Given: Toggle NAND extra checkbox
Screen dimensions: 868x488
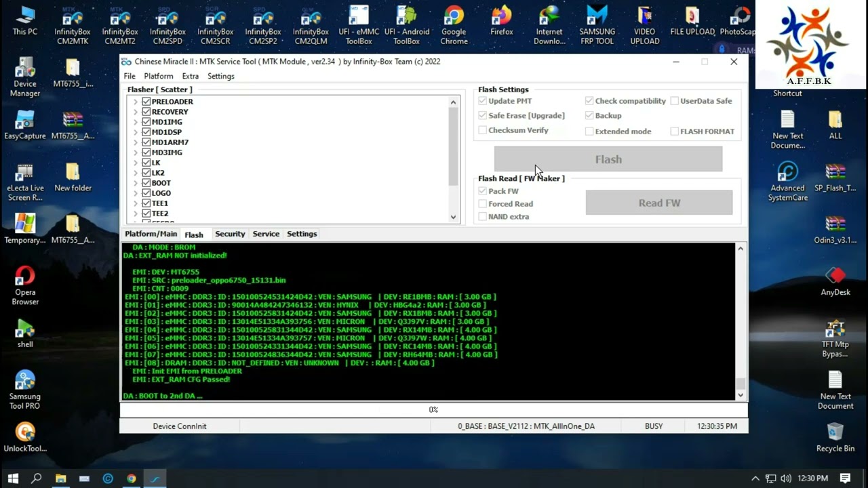Looking at the screenshot, I should click(x=483, y=217).
